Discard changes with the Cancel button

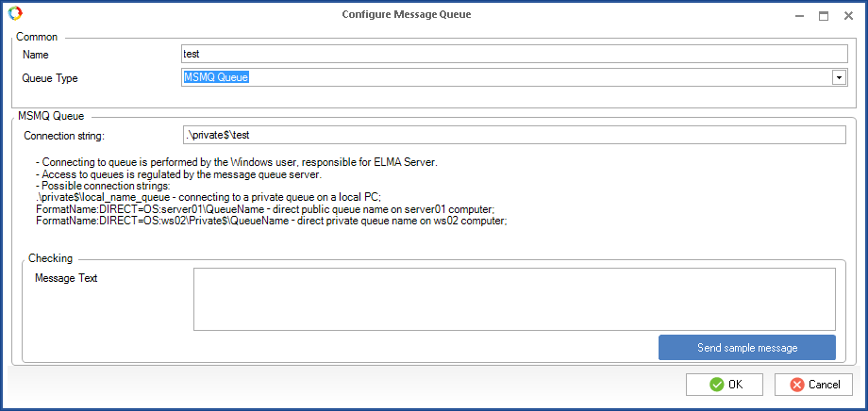(813, 385)
